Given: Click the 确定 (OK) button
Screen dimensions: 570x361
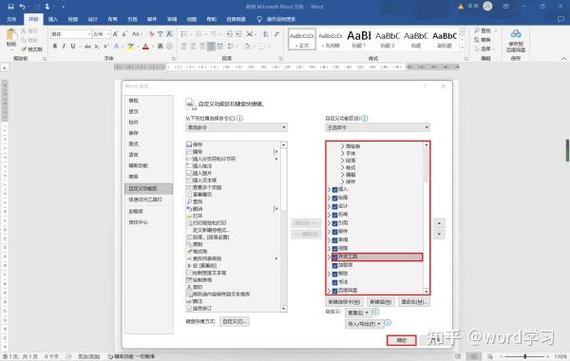Looking at the screenshot, I should 401,340.
